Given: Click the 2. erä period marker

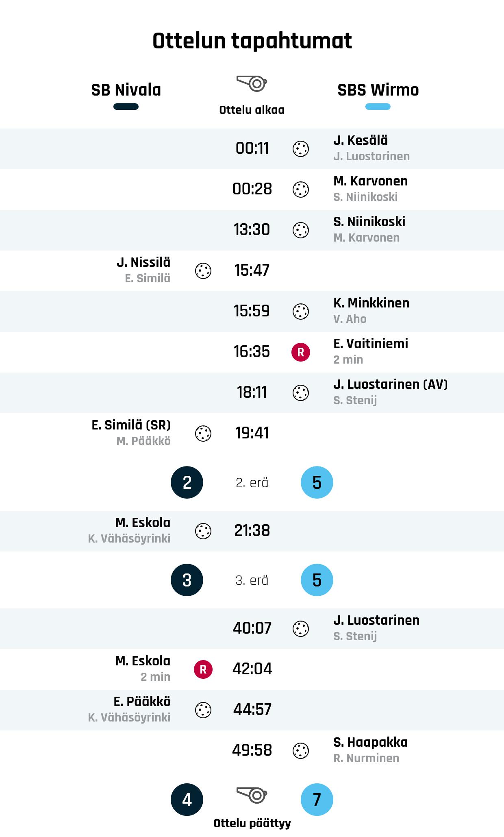Looking at the screenshot, I should click(252, 483).
